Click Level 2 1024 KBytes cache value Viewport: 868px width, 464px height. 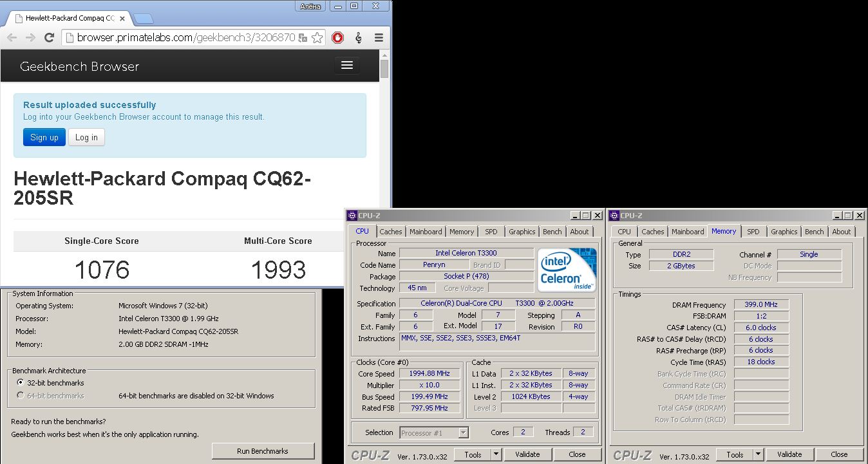[x=531, y=396]
